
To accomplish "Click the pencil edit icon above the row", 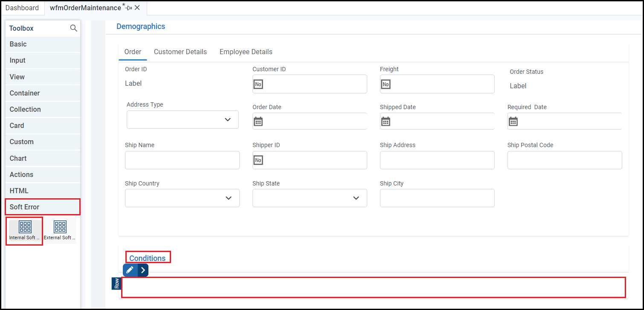I will 130,270.
